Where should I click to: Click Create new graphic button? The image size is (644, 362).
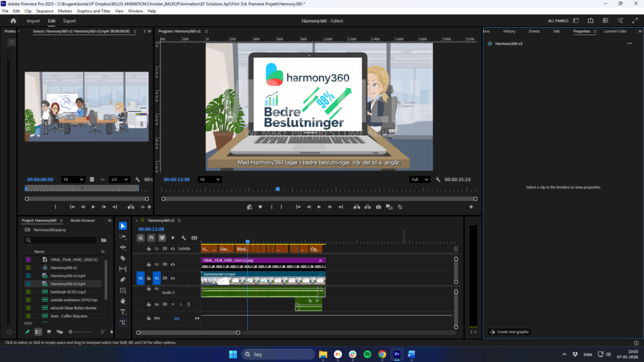click(x=509, y=332)
